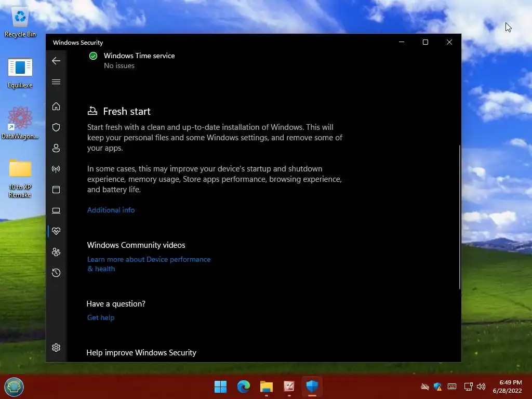Click the Fresh start heading text
The image size is (532, 399).
coord(127,111)
